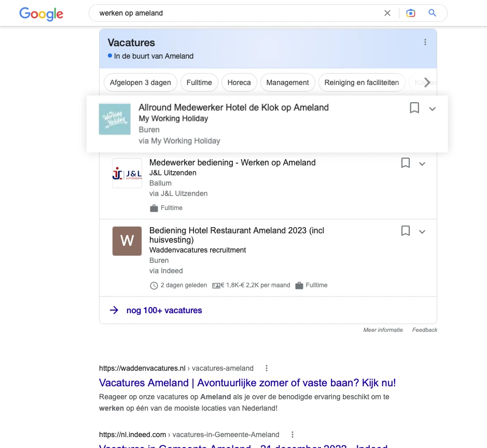Save the Bediening Hotel Restaurant Ameland job

406,231
